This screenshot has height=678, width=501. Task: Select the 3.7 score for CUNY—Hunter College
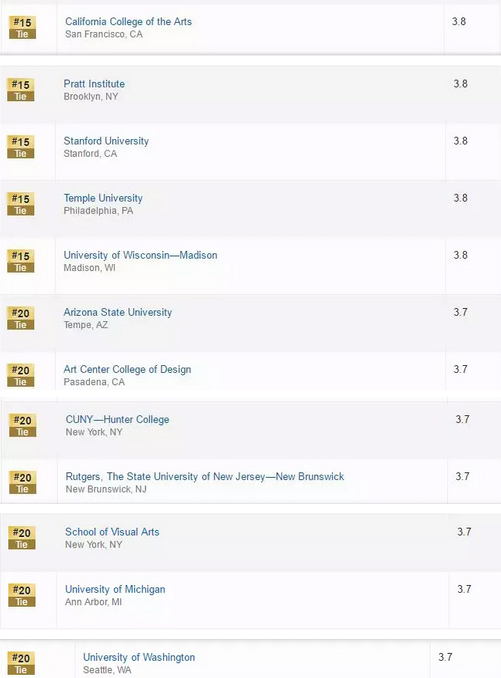point(462,419)
